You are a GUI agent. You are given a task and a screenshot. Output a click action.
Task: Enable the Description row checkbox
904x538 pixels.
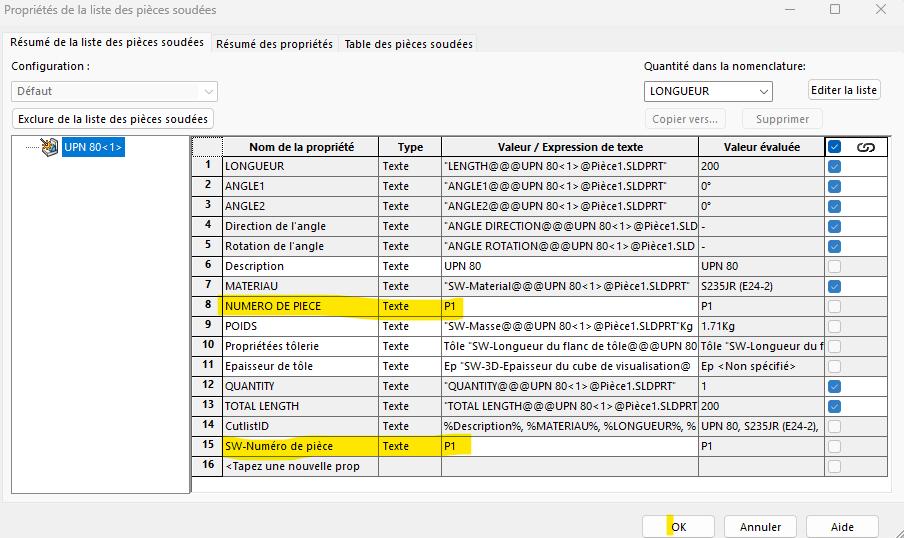835,266
